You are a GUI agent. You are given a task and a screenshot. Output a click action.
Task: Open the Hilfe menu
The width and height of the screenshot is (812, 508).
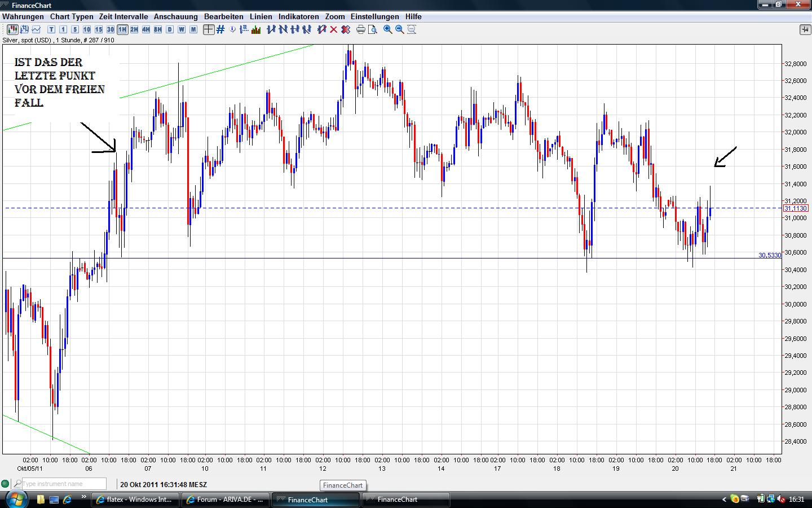pos(413,16)
